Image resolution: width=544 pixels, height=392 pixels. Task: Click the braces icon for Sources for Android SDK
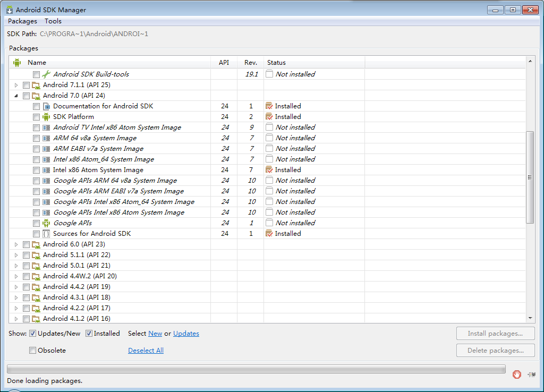(46, 234)
